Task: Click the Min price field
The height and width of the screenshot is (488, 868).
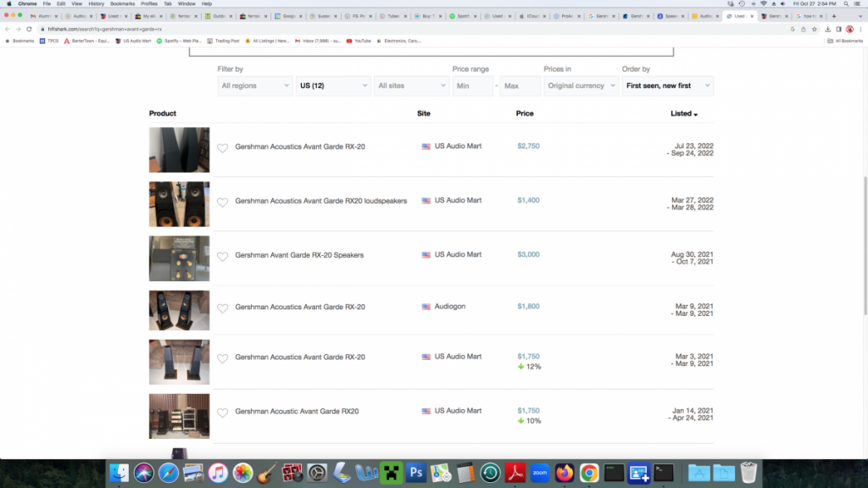Action: pyautogui.click(x=473, y=86)
